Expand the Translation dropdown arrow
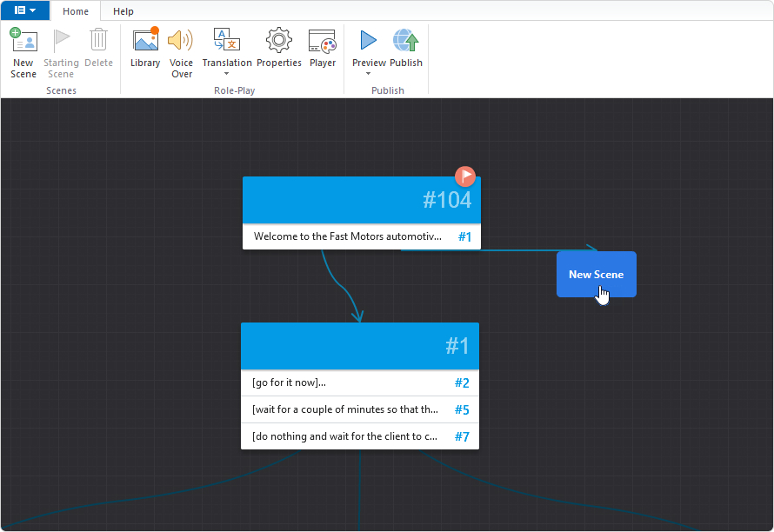This screenshot has width=774, height=532. coord(226,74)
